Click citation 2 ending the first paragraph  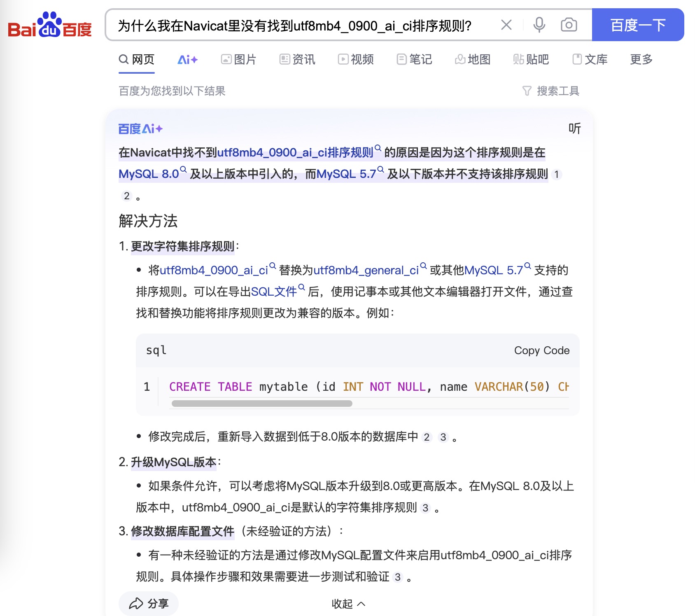tap(127, 196)
